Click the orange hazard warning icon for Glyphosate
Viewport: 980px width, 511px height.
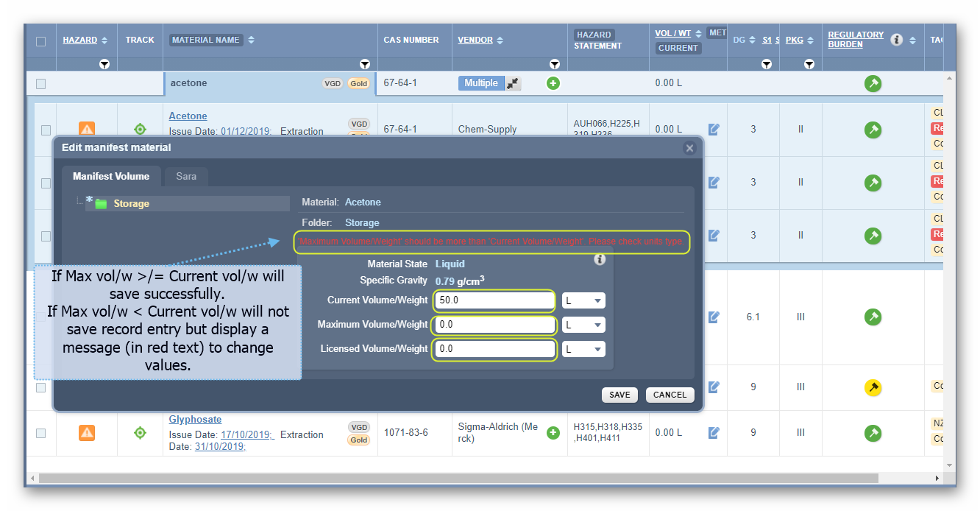coord(87,433)
